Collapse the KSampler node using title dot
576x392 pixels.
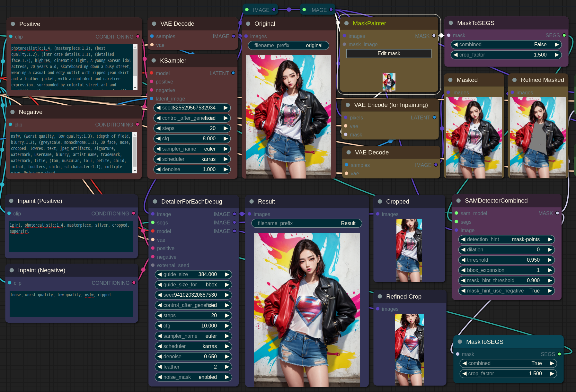coord(154,61)
